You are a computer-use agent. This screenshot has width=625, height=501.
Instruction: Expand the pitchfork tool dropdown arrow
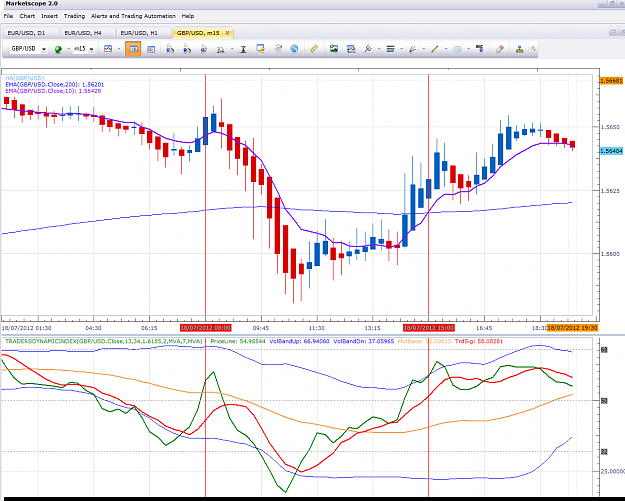[379, 49]
